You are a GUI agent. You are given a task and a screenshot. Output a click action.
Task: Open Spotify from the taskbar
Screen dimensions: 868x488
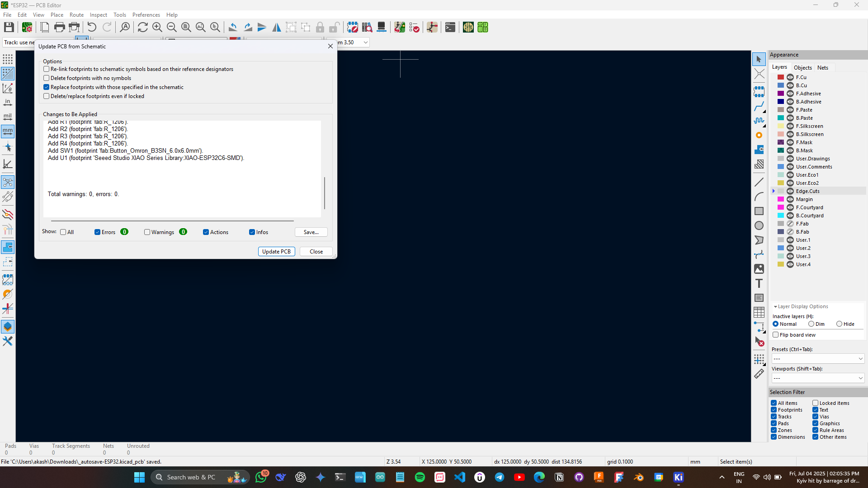pos(420,477)
